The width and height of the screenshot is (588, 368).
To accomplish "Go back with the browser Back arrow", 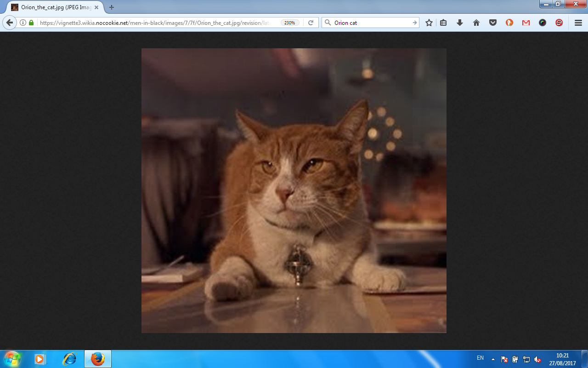I will click(9, 23).
